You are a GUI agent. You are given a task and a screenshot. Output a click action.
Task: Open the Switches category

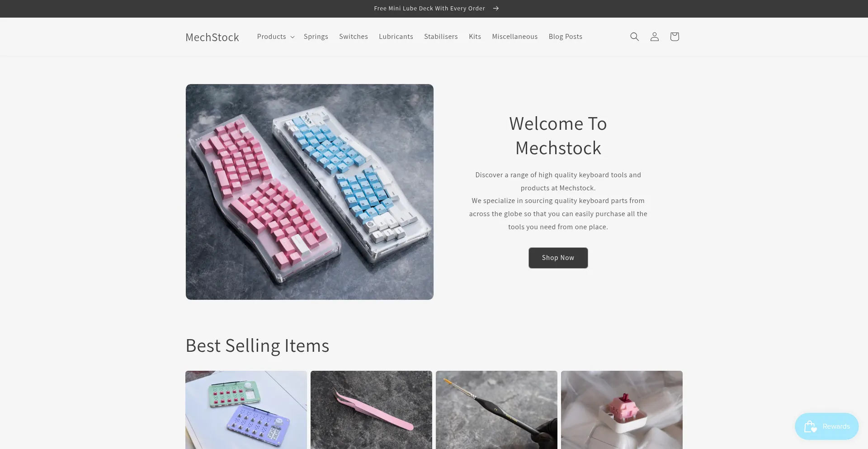pyautogui.click(x=353, y=37)
